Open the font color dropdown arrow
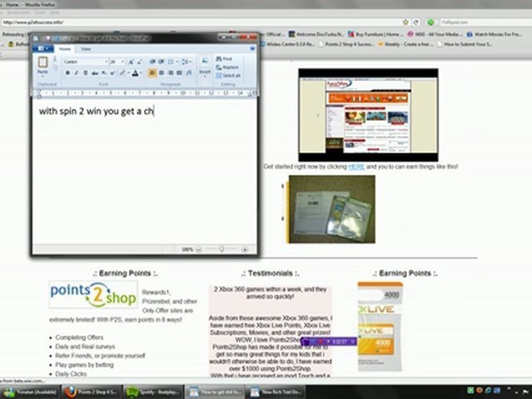 (141, 73)
